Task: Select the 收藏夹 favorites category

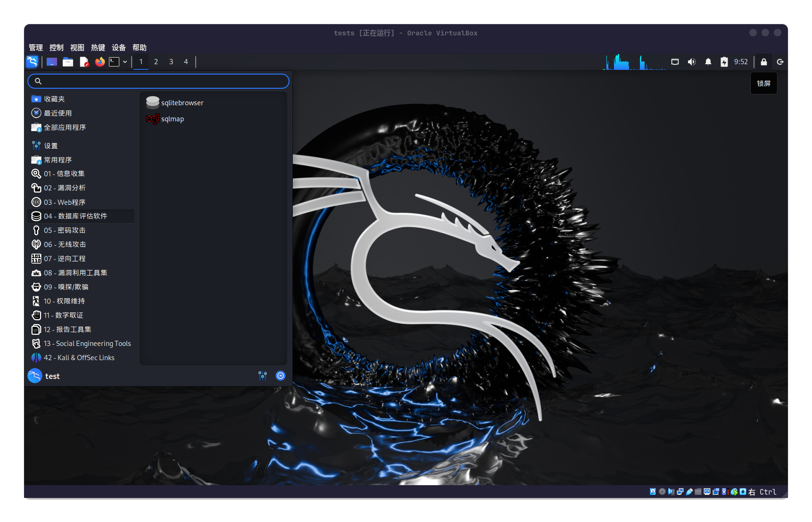Action: 82,99
